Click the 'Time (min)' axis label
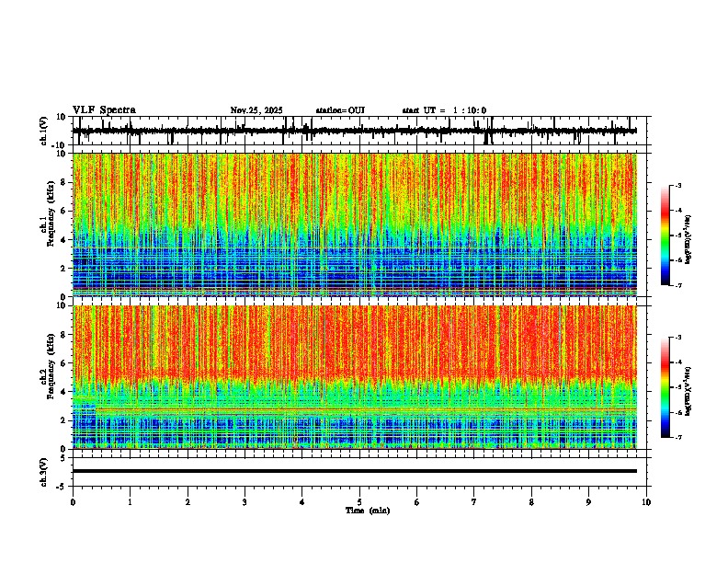Viewport: 728px width, 563px height. [x=368, y=511]
